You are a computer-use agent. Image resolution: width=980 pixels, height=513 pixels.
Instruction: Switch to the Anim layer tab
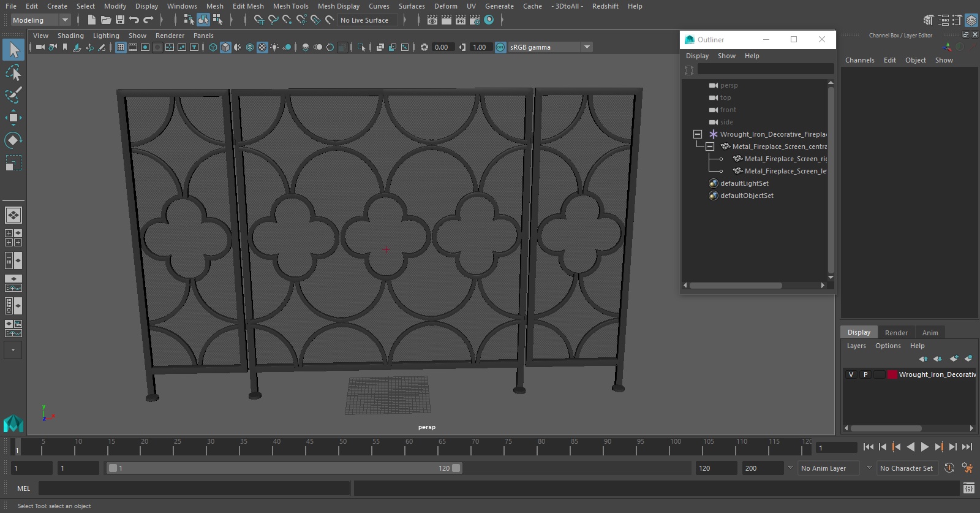click(930, 333)
